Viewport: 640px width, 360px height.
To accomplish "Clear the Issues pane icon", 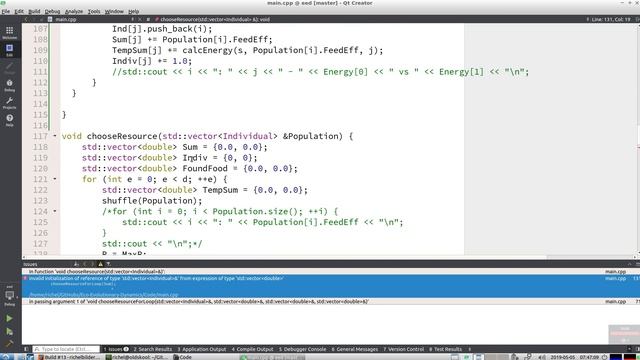I will point(76,264).
